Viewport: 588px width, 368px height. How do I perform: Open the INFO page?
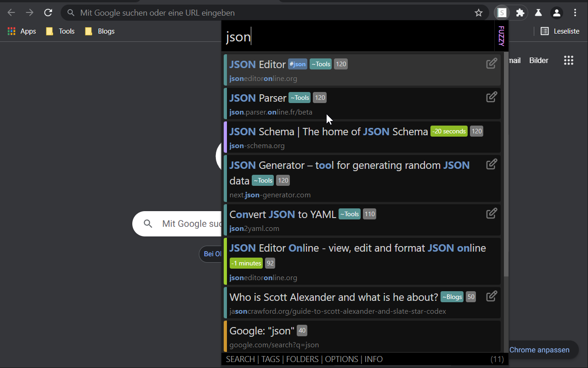pyautogui.click(x=373, y=359)
